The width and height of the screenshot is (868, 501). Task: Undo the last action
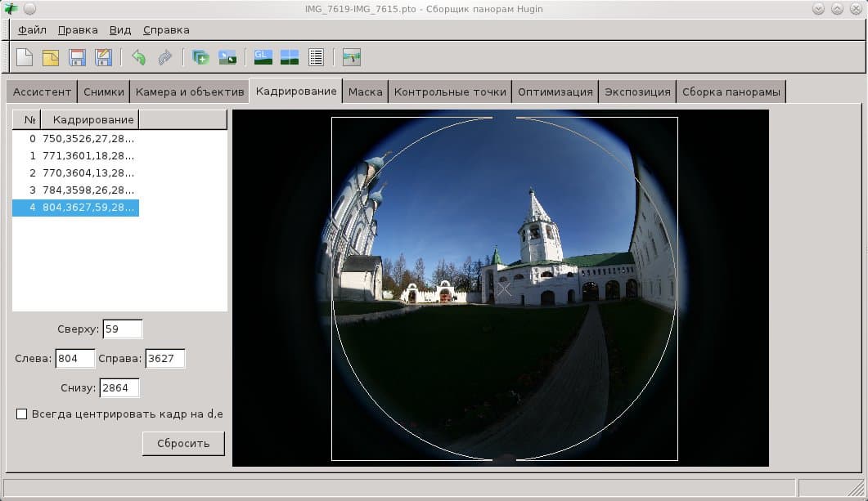coord(139,57)
